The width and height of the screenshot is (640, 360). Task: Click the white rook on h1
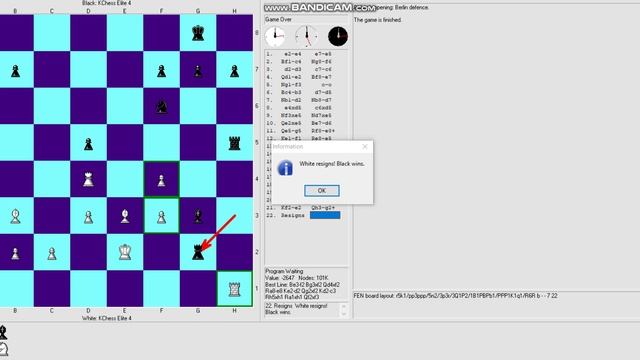(234, 289)
